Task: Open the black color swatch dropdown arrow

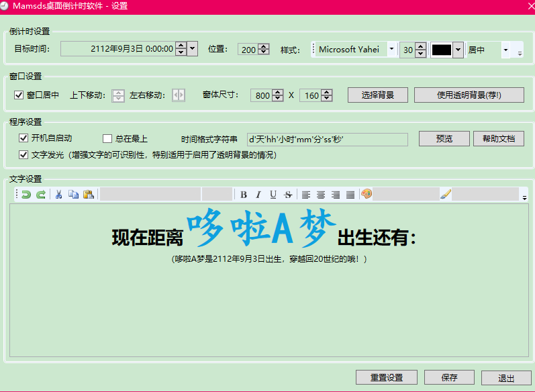Action: pos(458,50)
